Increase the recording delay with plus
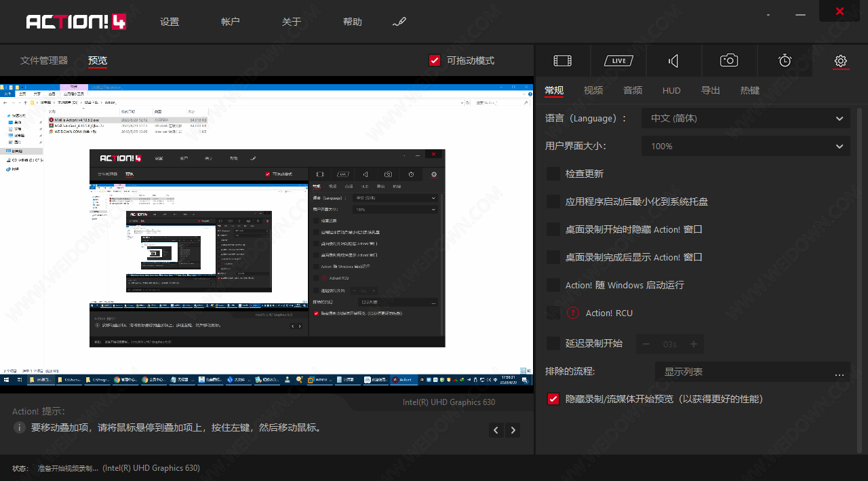The height and width of the screenshot is (481, 868). pyautogui.click(x=694, y=344)
